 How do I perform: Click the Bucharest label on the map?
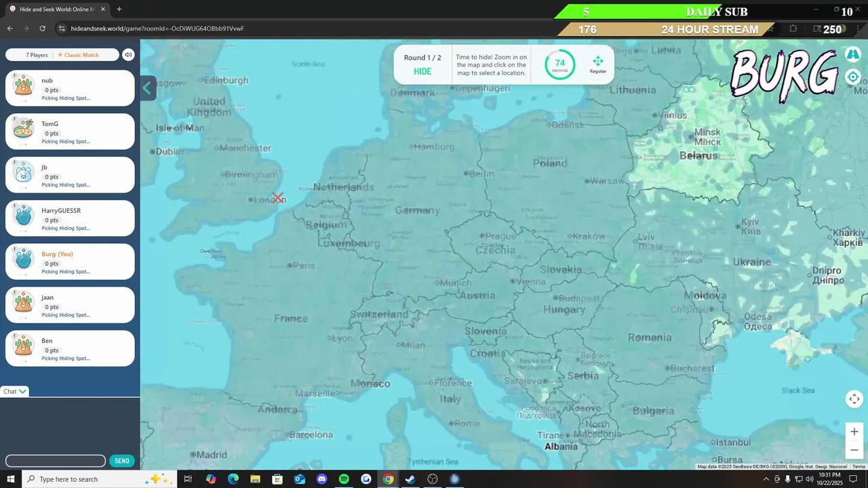tap(691, 368)
